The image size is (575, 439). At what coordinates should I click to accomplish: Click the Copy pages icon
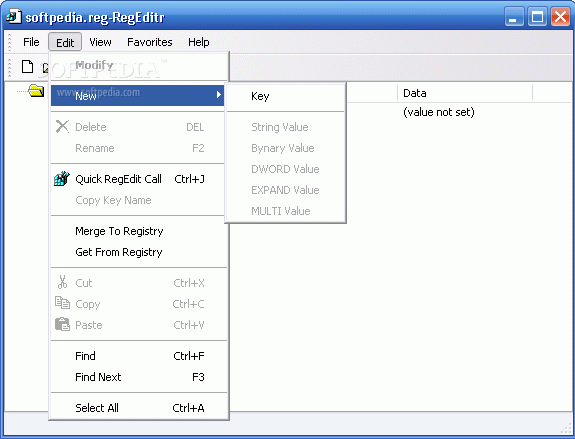[62, 303]
